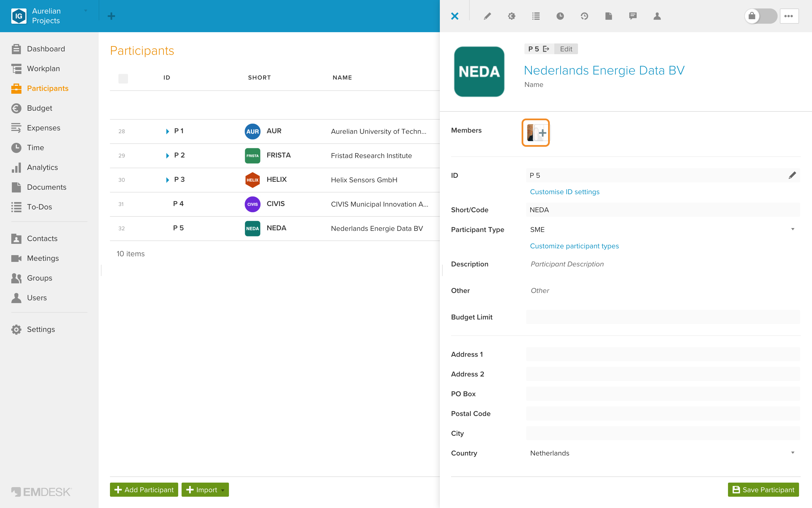Open the history icon in panel toolbar
Image resolution: width=812 pixels, height=508 pixels.
pyautogui.click(x=584, y=16)
